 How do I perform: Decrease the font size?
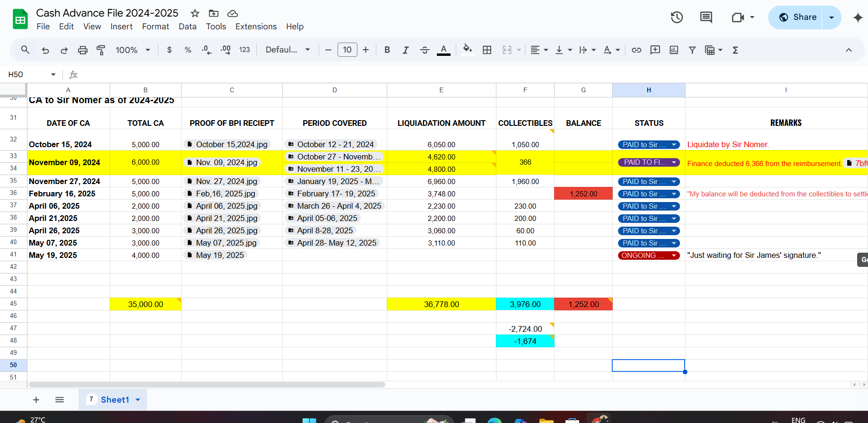point(328,50)
